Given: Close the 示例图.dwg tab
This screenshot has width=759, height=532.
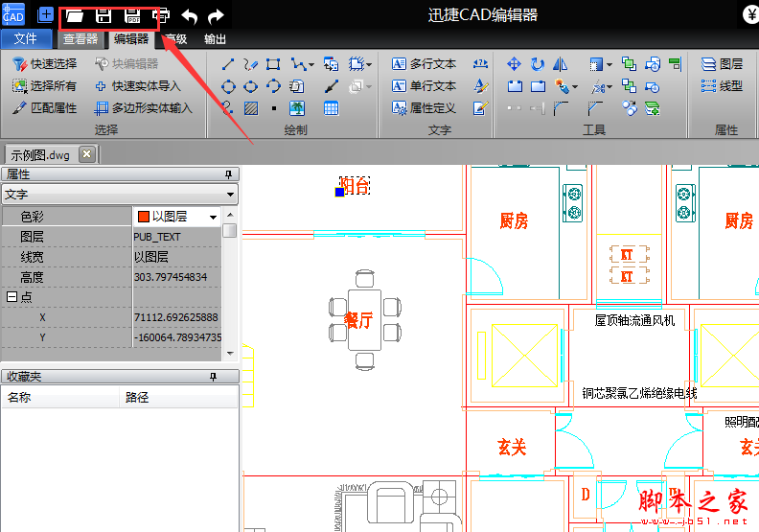Looking at the screenshot, I should 86,154.
